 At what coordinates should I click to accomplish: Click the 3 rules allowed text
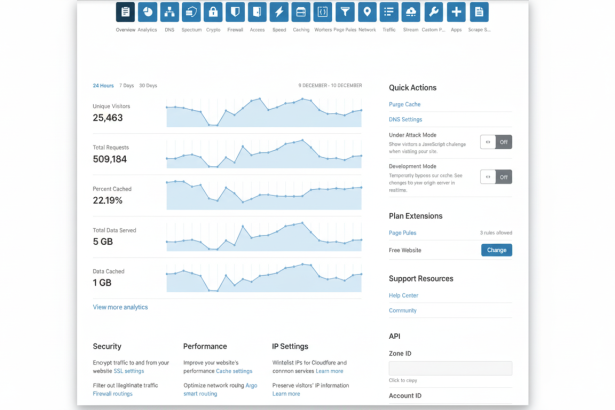(496, 233)
